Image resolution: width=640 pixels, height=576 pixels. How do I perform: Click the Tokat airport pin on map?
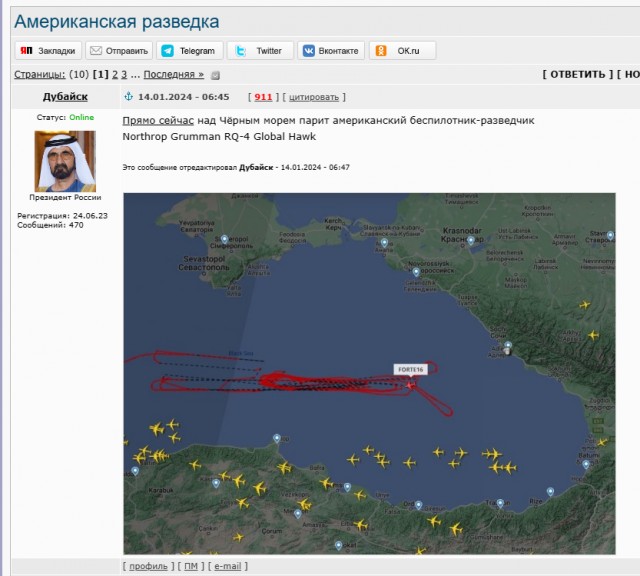(338, 545)
